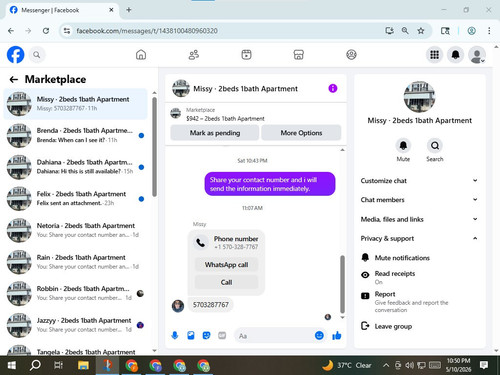Click the chat list vertical scrollbar

tap(154, 147)
